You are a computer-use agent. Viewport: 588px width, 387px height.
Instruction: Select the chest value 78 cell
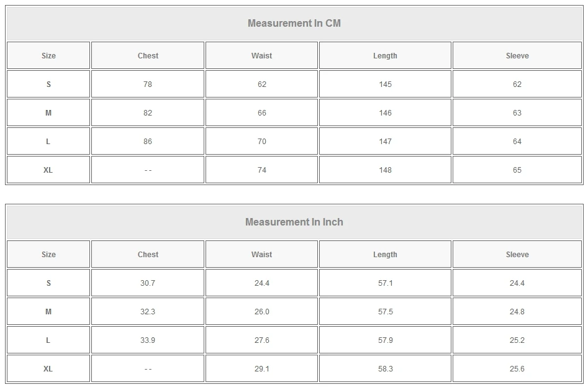pos(148,84)
